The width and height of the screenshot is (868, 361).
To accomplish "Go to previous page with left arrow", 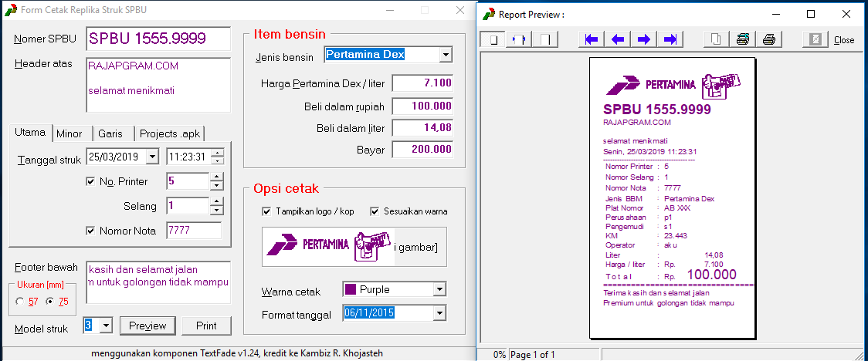I will 618,39.
